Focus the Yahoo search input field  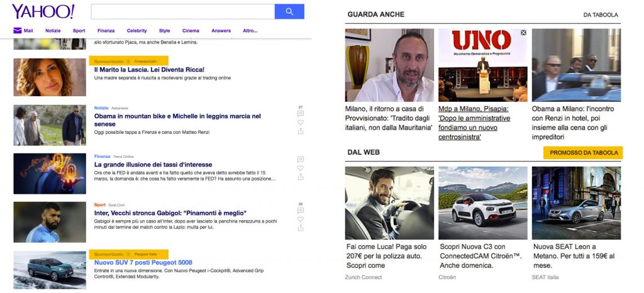click(183, 11)
